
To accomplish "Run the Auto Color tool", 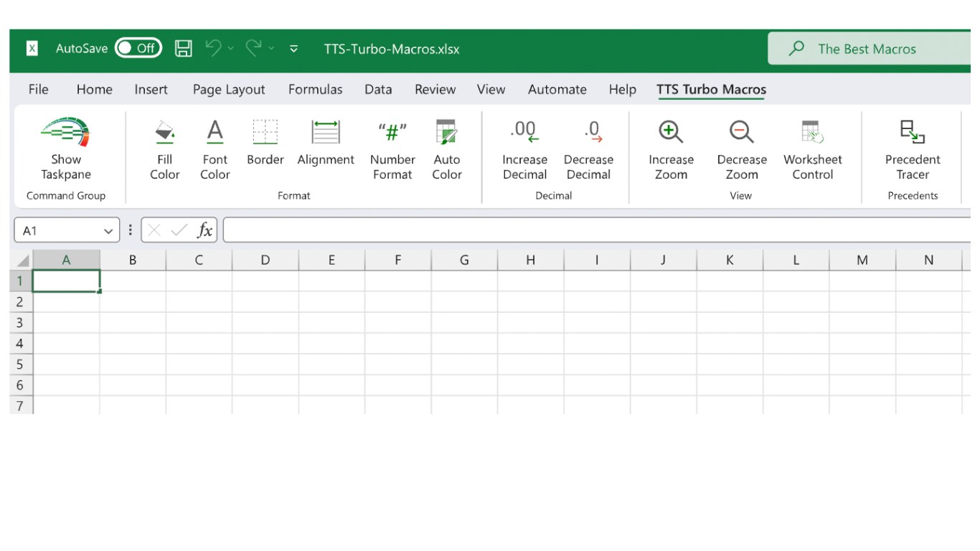I will coord(446,150).
